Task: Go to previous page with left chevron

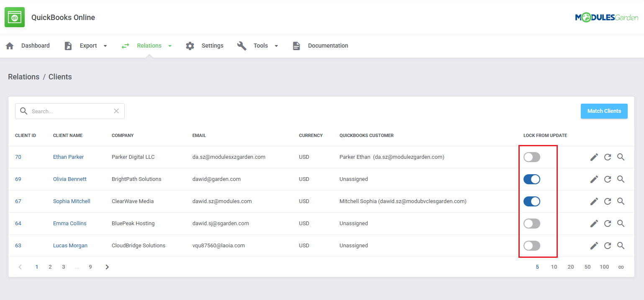Action: pos(20,267)
